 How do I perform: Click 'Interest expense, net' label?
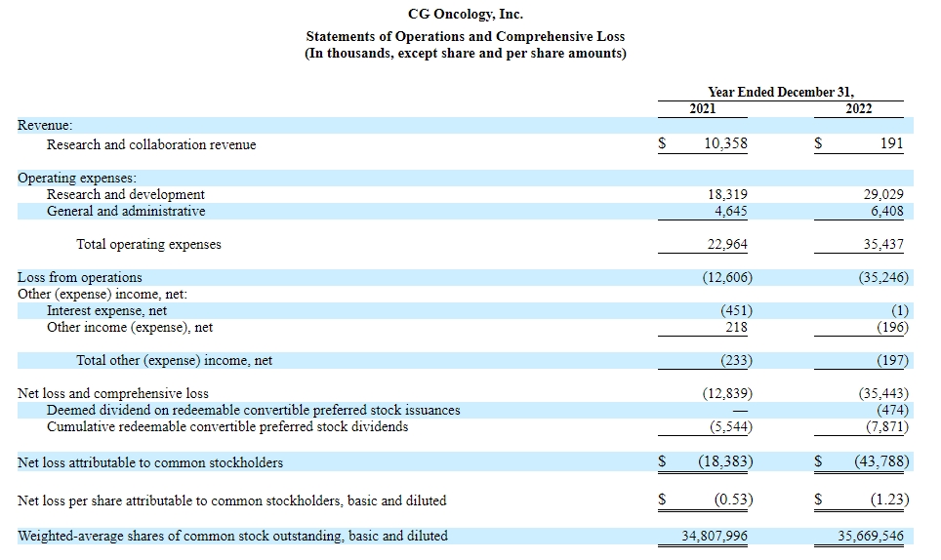(x=106, y=310)
